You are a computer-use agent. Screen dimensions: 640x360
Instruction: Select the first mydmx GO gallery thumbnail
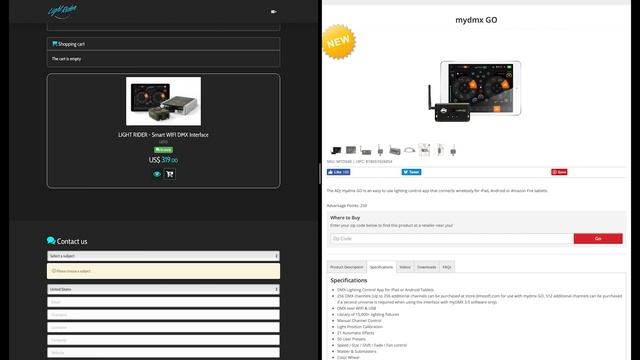(x=336, y=150)
